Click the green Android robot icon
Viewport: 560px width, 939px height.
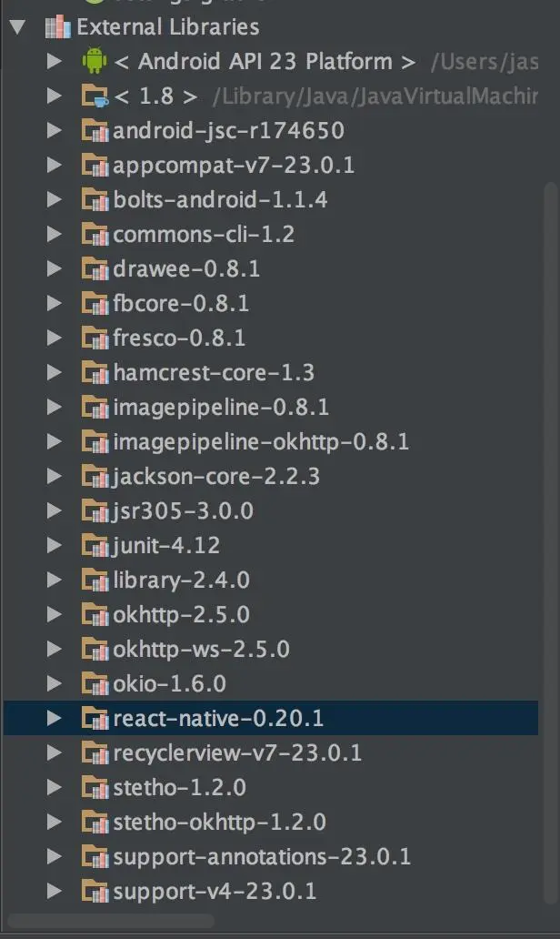[x=95, y=61]
